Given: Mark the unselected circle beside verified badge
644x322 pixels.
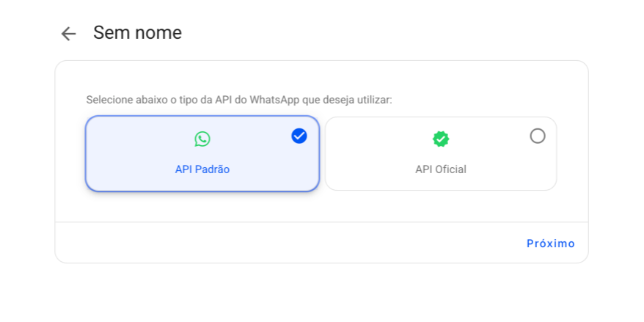Looking at the screenshot, I should coord(537,136).
